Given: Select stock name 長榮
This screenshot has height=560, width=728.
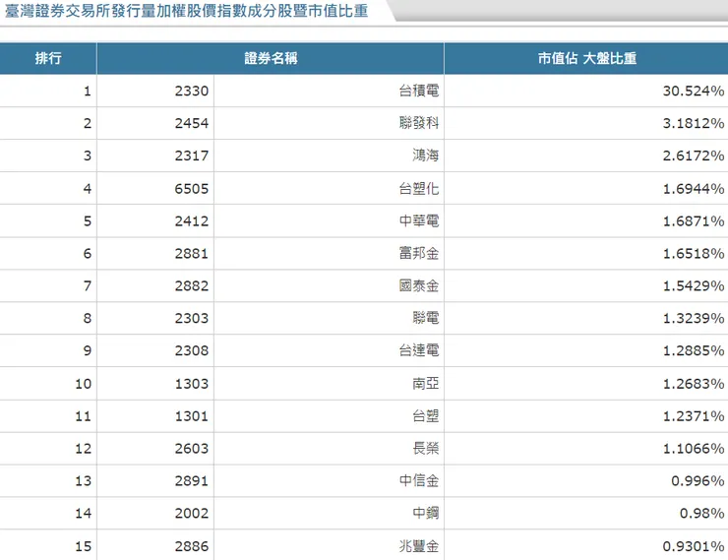Looking at the screenshot, I should click(x=426, y=449).
